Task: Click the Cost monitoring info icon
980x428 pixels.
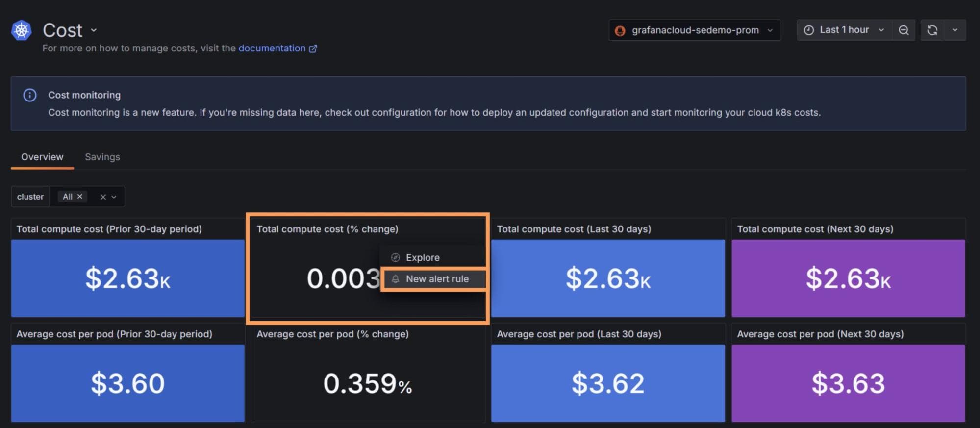Action: [30, 95]
